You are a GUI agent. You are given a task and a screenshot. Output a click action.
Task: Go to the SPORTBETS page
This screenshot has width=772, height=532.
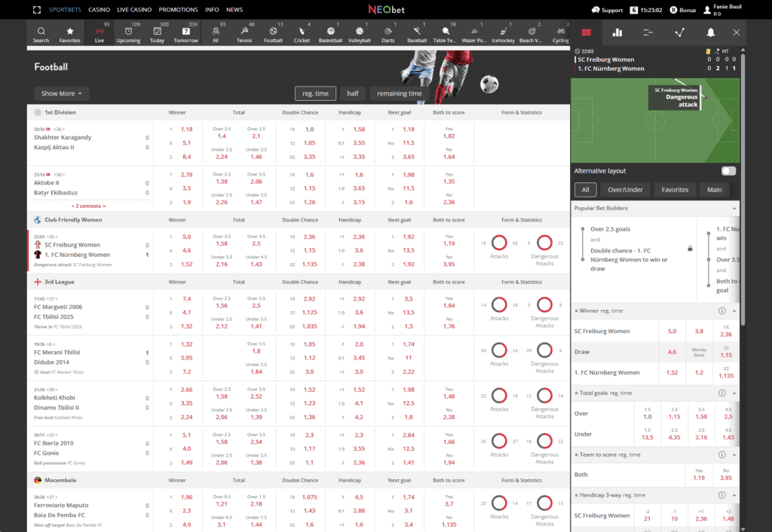[65, 10]
